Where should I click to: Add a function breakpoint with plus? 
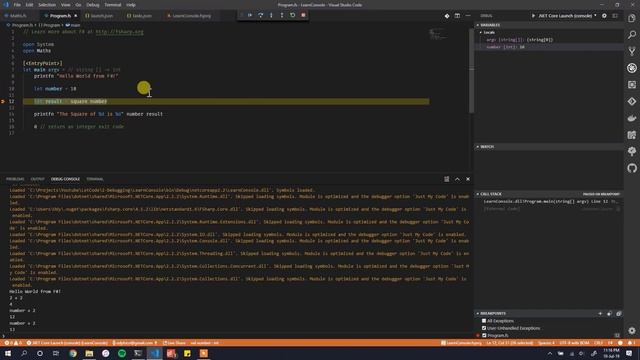click(600, 313)
